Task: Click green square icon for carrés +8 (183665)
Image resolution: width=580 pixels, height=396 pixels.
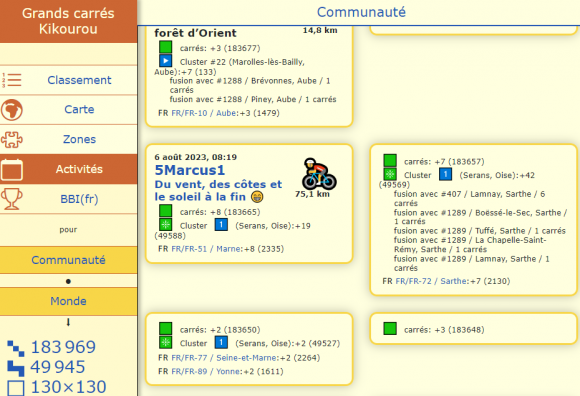Action: [x=165, y=211]
